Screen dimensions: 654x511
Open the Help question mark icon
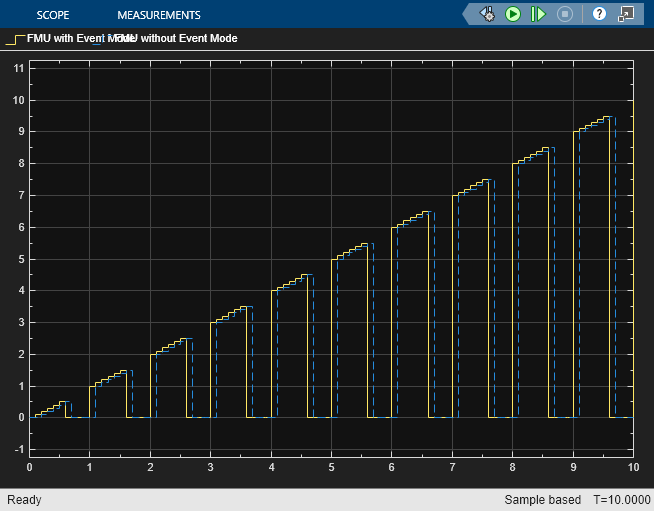pyautogui.click(x=600, y=14)
